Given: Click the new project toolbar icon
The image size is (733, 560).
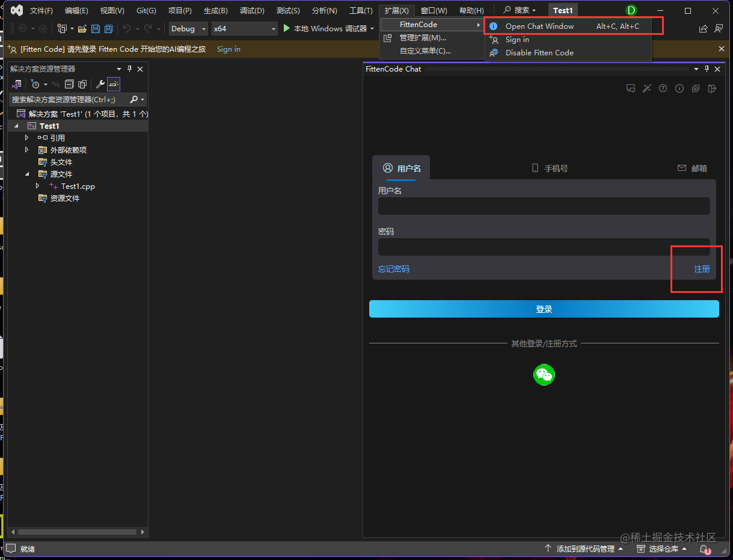Looking at the screenshot, I should [61, 28].
